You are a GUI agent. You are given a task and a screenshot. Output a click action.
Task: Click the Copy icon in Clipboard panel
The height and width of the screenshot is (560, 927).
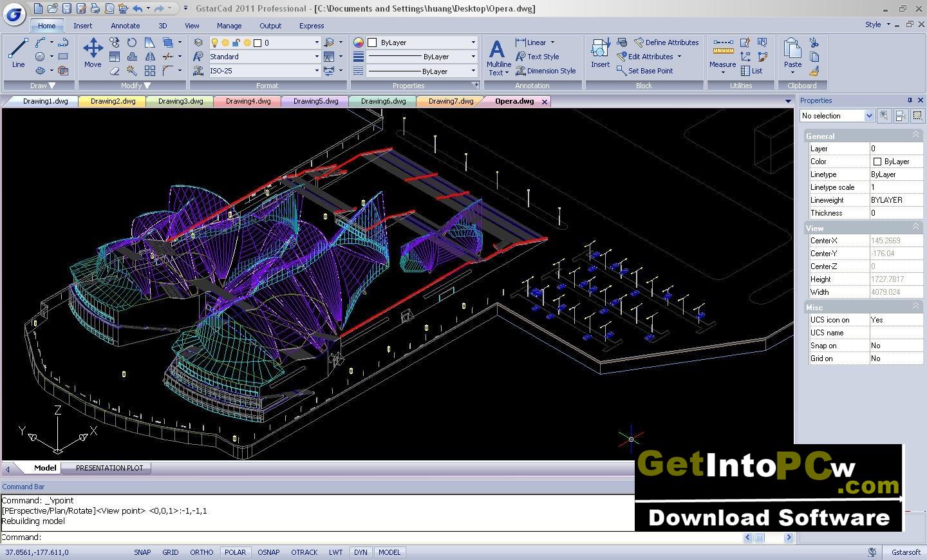(x=814, y=57)
